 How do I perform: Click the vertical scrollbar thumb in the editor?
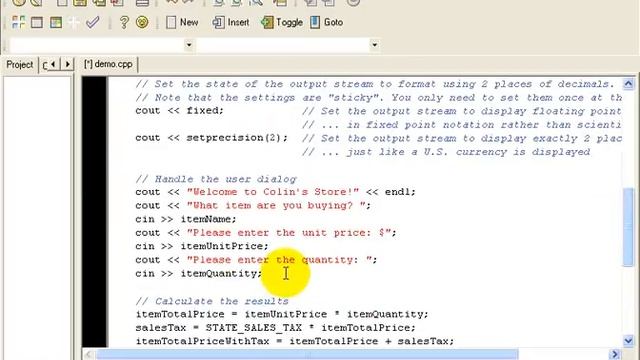628,227
